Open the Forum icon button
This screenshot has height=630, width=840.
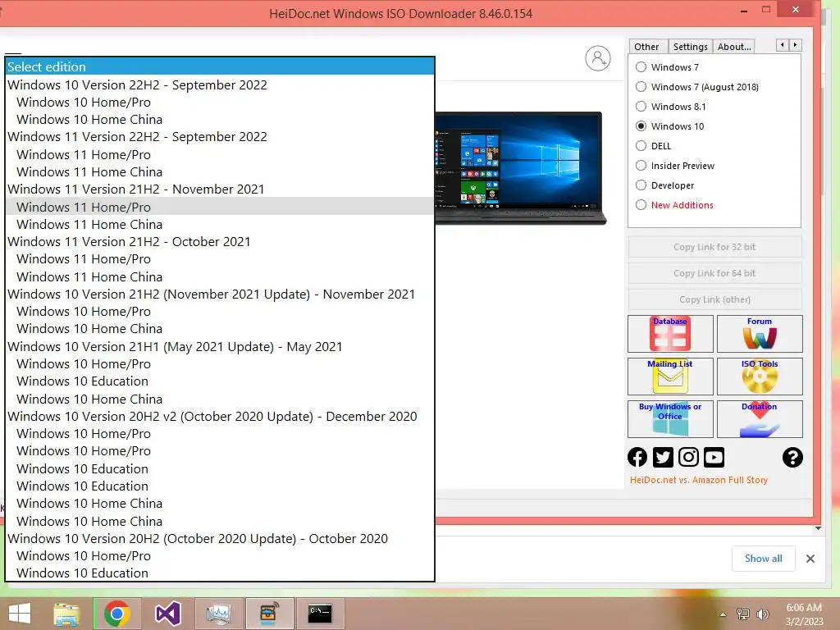pyautogui.click(x=760, y=333)
